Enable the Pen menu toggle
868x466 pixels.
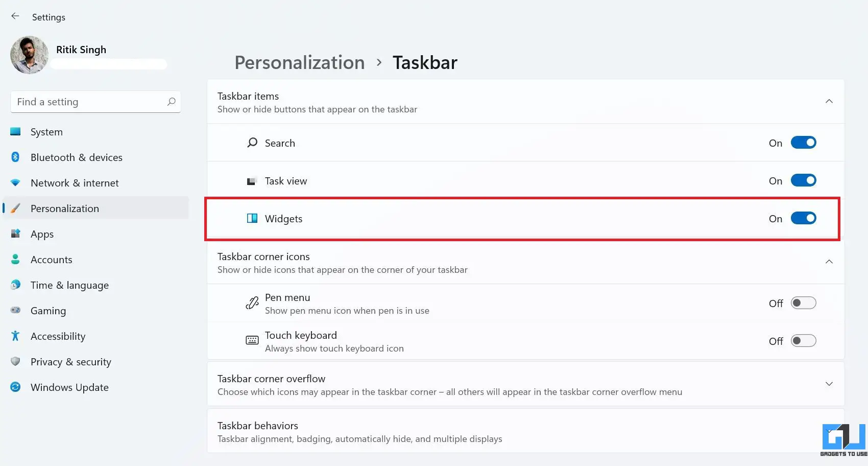click(804, 303)
